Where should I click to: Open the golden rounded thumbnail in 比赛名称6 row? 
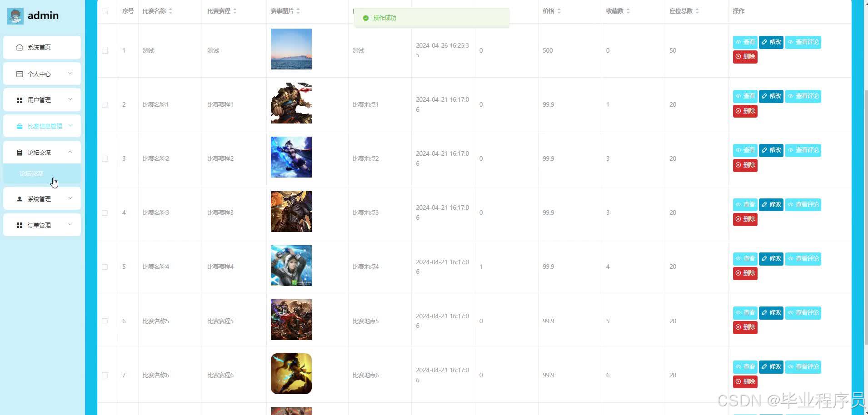point(291,374)
